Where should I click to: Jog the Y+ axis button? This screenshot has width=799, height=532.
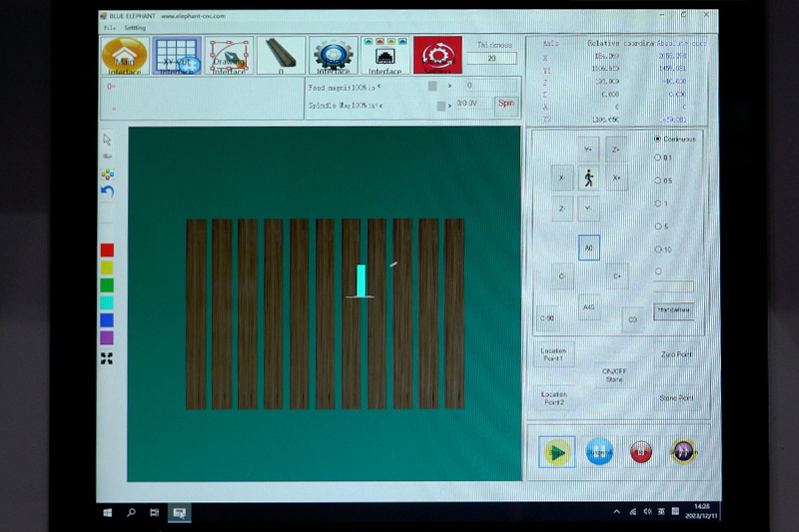pos(588,149)
